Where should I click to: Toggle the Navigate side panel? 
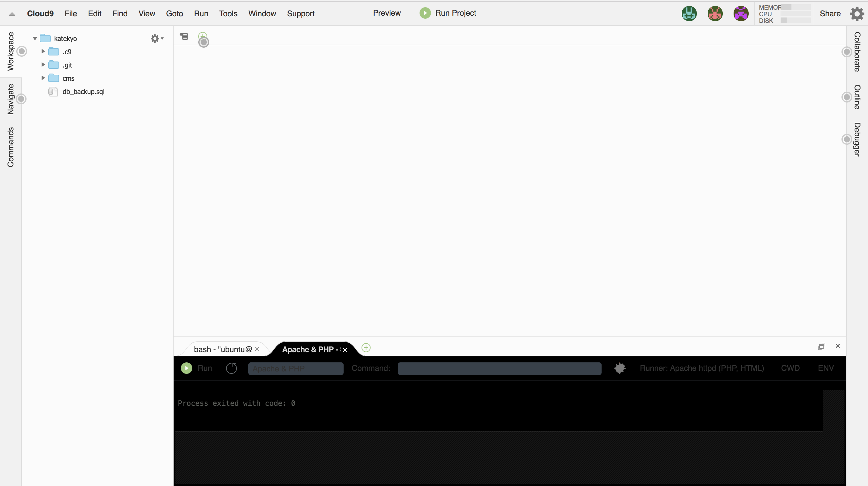[x=11, y=99]
